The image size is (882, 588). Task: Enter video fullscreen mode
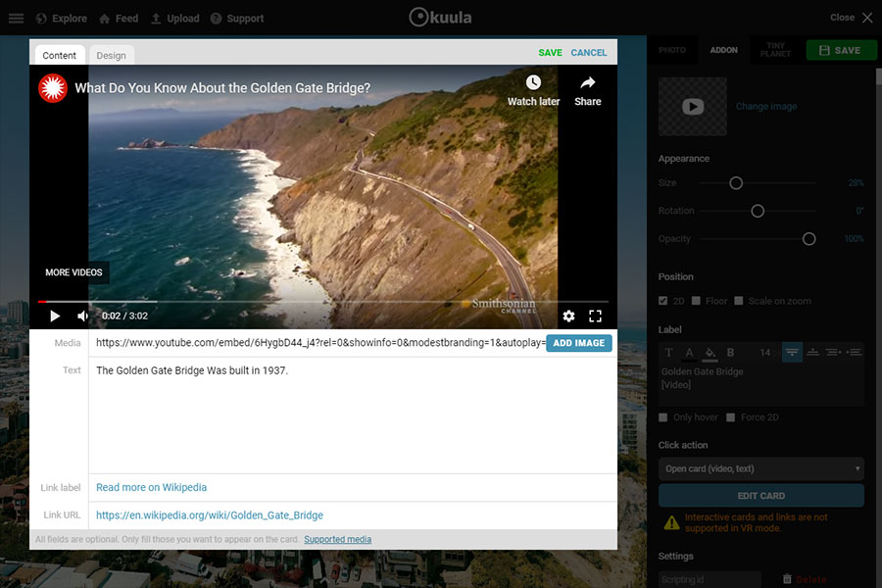(595, 316)
